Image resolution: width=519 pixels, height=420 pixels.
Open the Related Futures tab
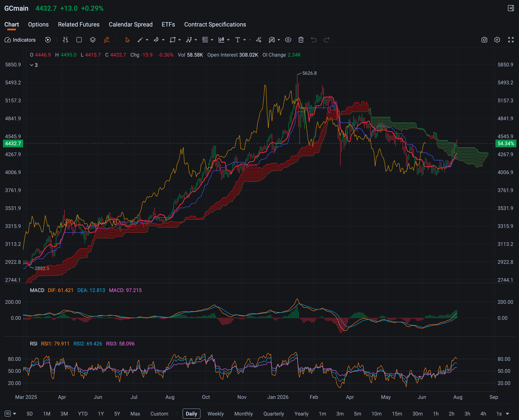tap(79, 24)
